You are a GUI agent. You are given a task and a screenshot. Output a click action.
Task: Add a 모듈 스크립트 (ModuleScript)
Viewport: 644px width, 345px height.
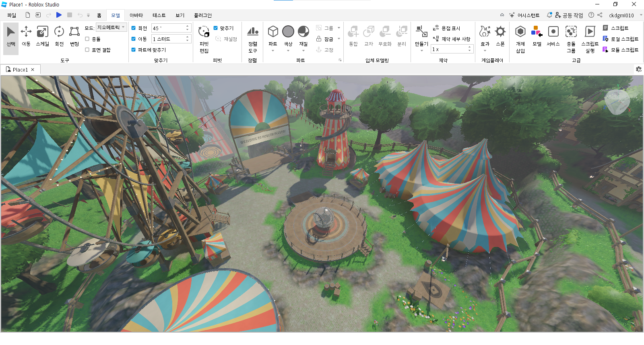click(620, 50)
